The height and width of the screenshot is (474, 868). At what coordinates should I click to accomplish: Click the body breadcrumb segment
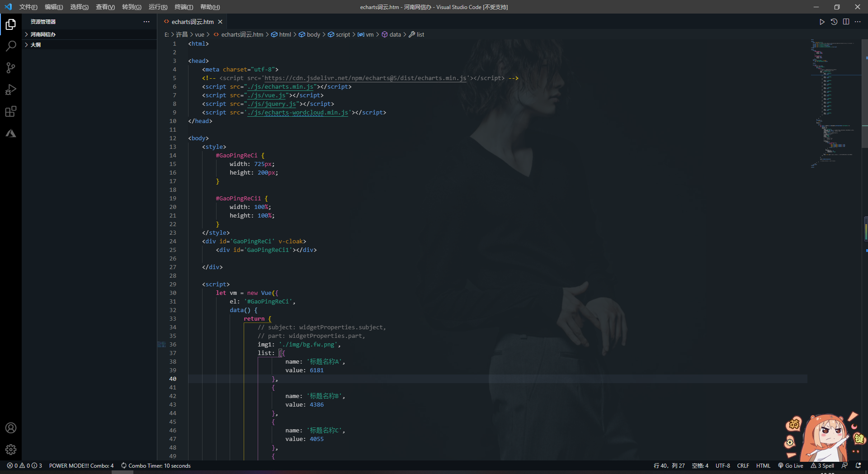coord(309,34)
